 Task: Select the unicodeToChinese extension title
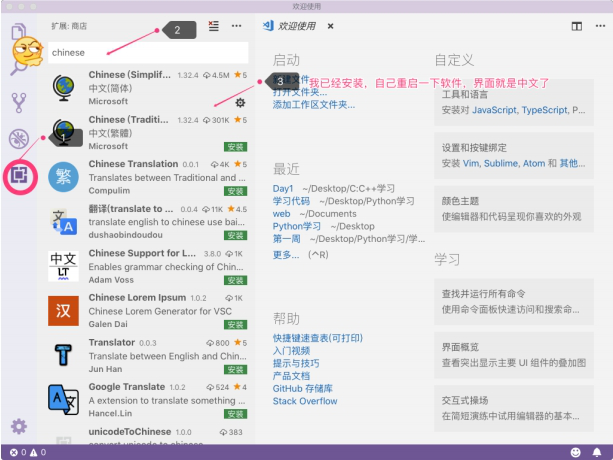tap(130, 431)
